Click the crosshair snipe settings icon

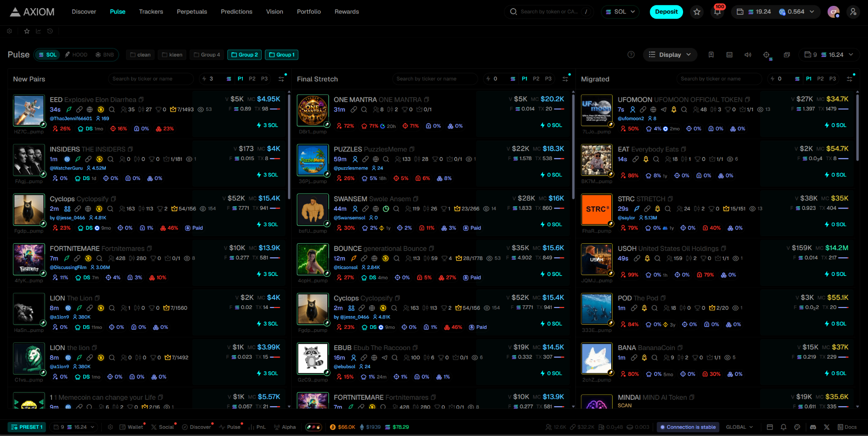tap(767, 55)
